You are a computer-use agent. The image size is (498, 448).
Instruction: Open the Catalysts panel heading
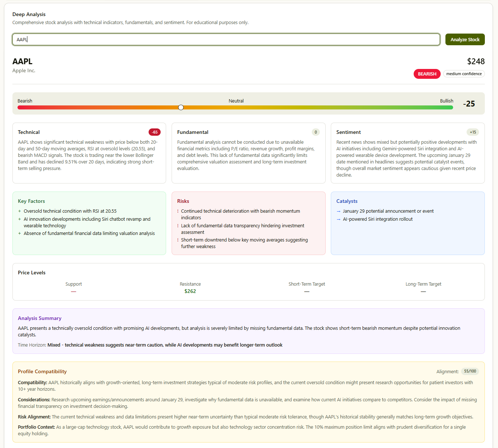[x=347, y=201]
